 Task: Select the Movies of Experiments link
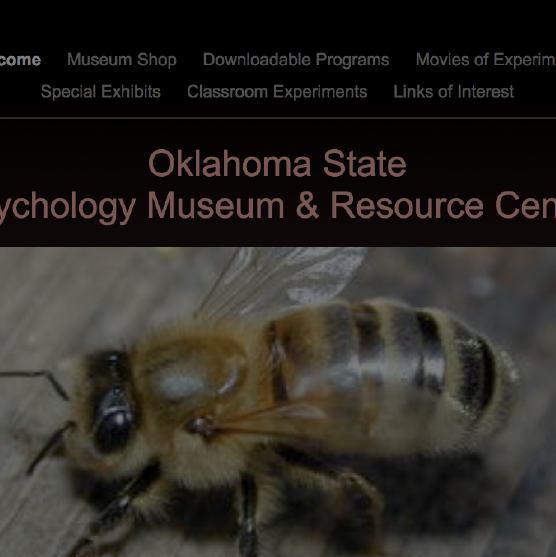click(x=486, y=60)
